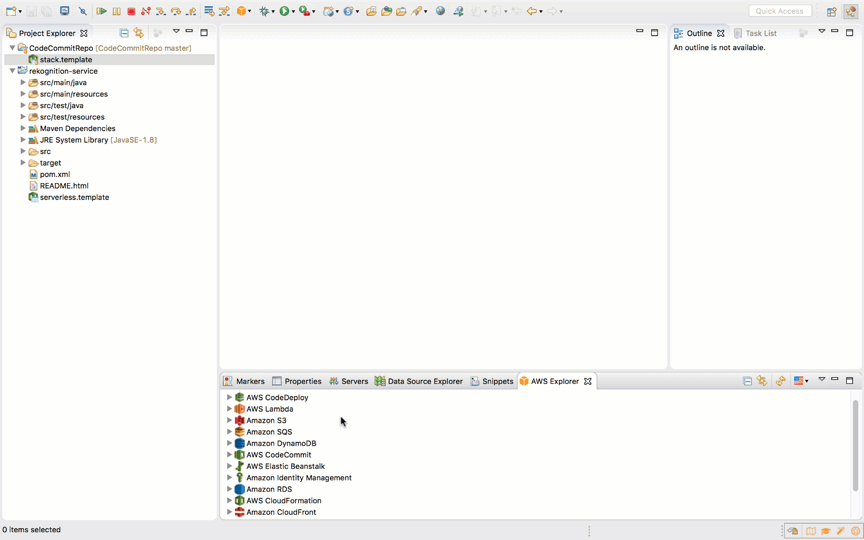
Task: Click the orange AWS cube toolbar icon
Action: tap(241, 11)
